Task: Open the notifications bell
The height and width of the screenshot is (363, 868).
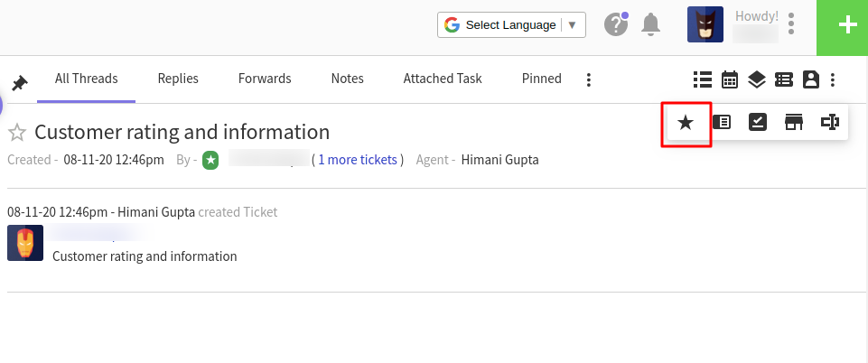Action: pos(650,25)
